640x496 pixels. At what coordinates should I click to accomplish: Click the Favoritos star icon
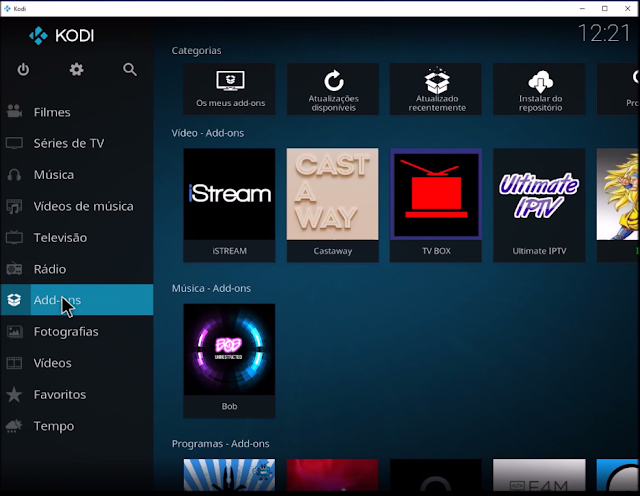point(14,394)
